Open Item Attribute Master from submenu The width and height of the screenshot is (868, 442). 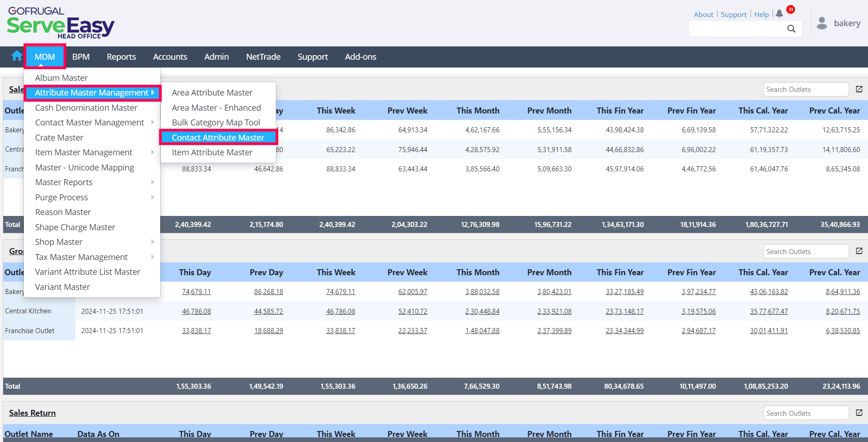212,153
